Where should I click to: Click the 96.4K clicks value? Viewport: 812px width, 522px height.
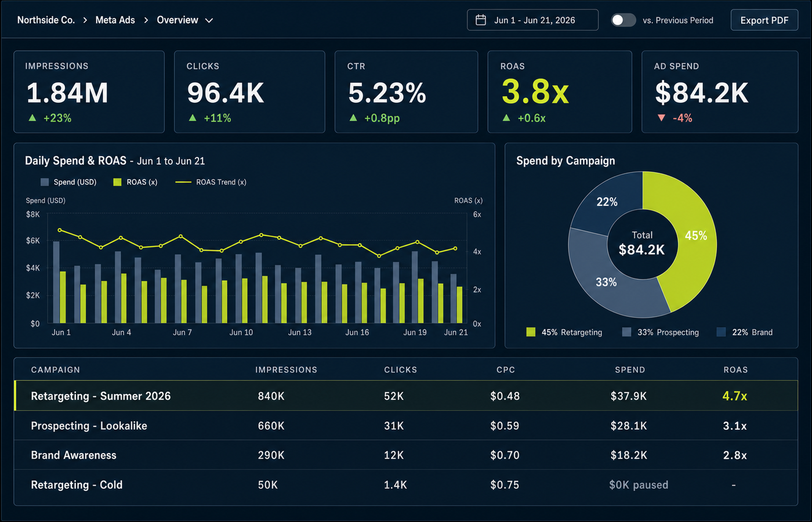click(226, 93)
